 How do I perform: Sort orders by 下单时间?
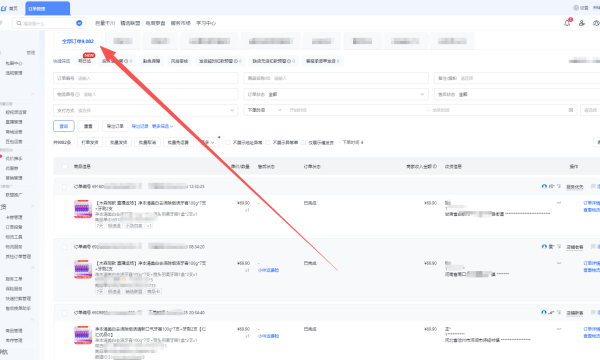coord(353,142)
